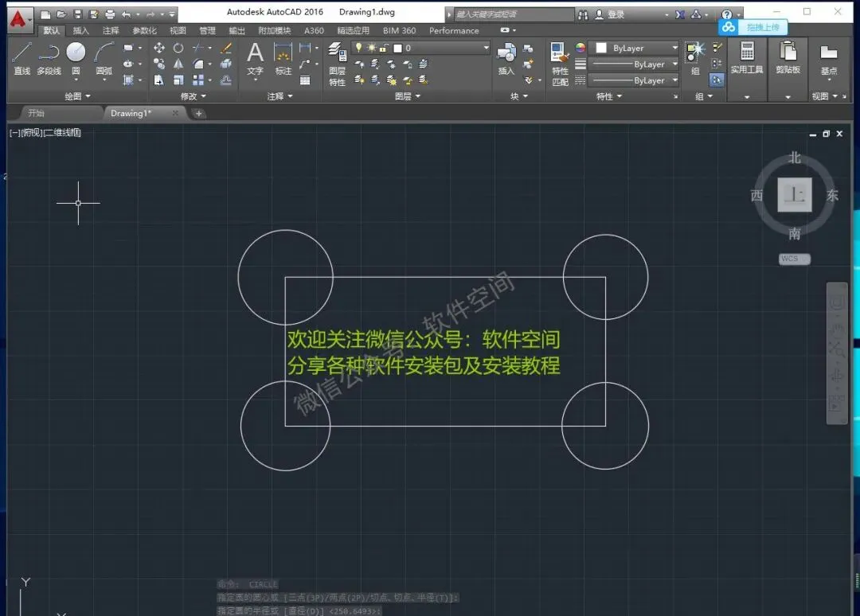Activate the Move tool in Modify panel

159,49
